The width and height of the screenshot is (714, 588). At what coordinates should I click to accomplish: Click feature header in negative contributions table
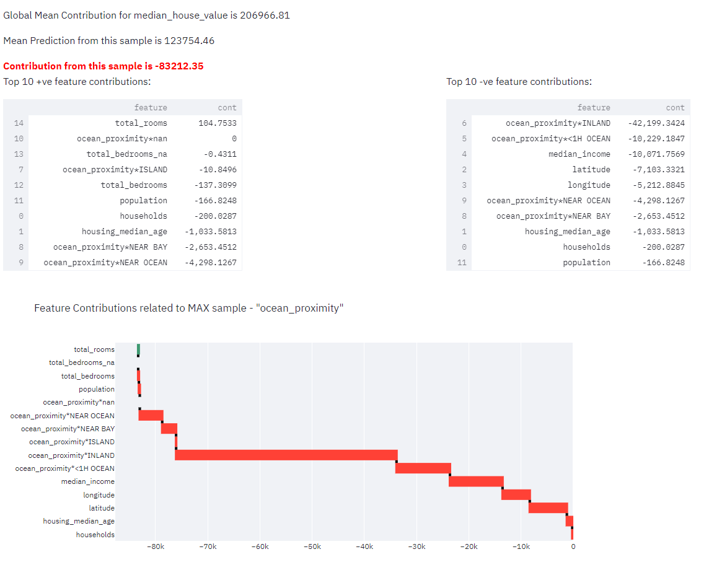coord(594,108)
